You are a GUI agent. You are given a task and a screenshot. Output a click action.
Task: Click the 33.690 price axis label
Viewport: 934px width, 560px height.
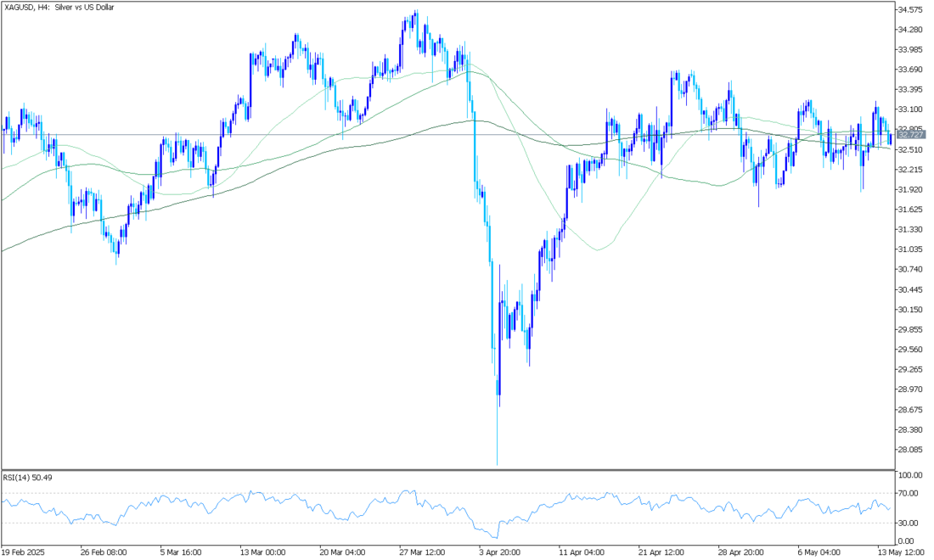(911, 70)
